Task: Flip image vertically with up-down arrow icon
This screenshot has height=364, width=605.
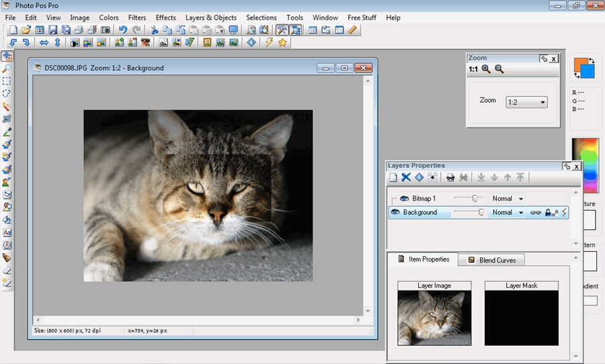Action: [x=58, y=42]
